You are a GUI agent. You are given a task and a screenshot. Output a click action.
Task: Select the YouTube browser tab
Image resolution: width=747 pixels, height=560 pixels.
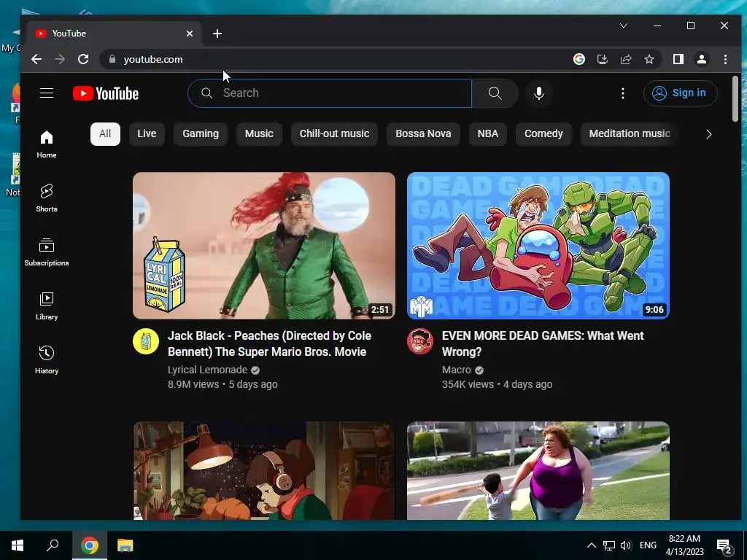click(115, 34)
